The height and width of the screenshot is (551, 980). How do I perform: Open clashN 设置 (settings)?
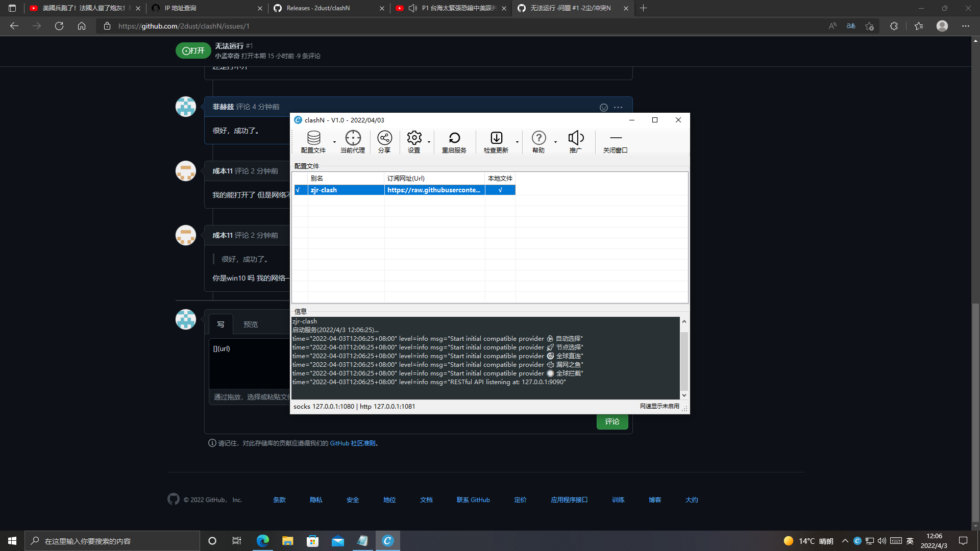click(414, 142)
